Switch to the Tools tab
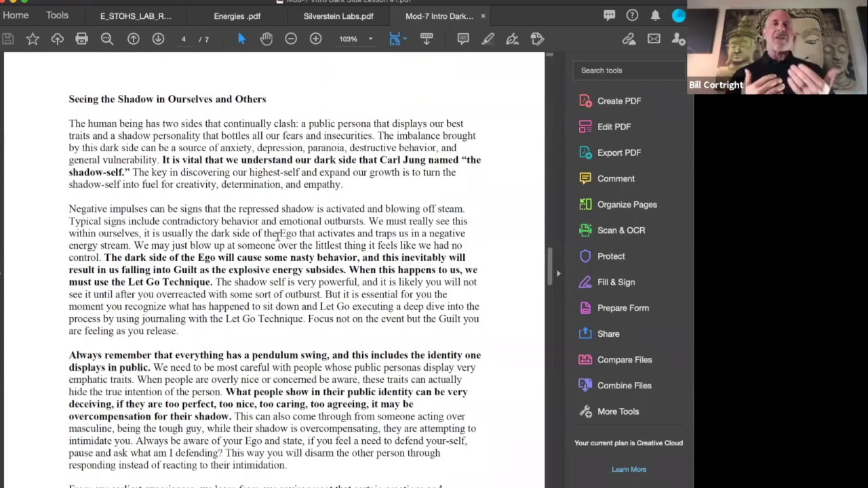This screenshot has height=488, width=868. pos(57,16)
